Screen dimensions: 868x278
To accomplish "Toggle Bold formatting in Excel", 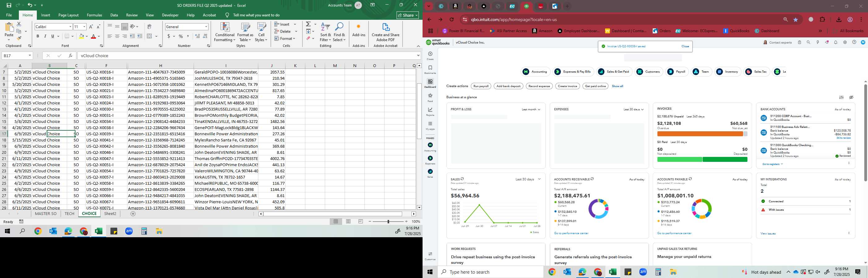I will [38, 36].
